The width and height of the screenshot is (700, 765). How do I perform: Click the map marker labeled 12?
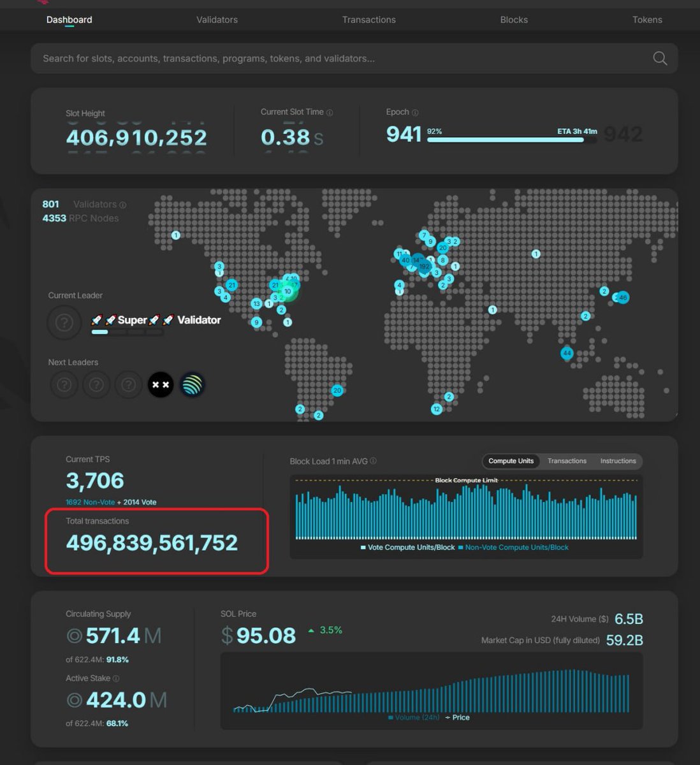437,409
